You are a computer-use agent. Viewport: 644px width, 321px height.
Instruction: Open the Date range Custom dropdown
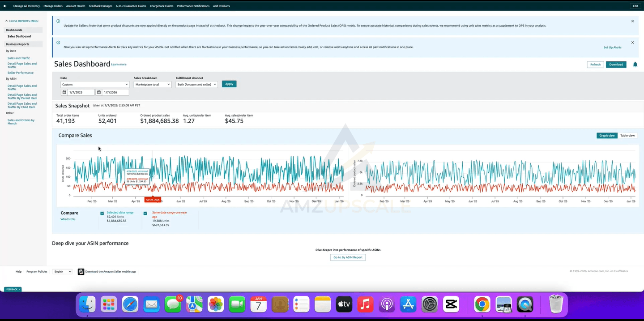pyautogui.click(x=94, y=84)
